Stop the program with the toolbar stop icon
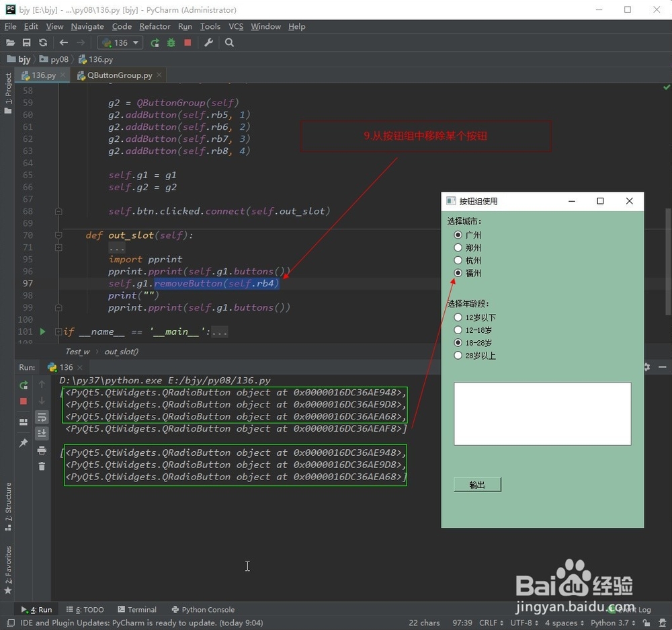 (x=187, y=42)
